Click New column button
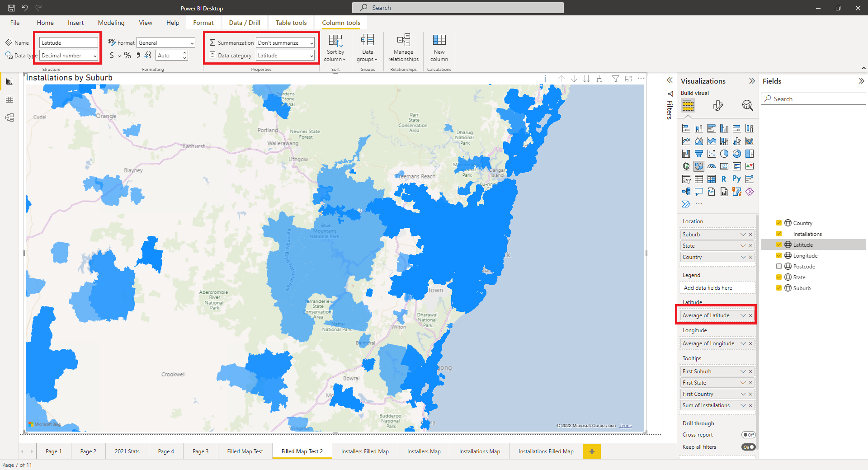This screenshot has height=470, width=868. tap(439, 48)
